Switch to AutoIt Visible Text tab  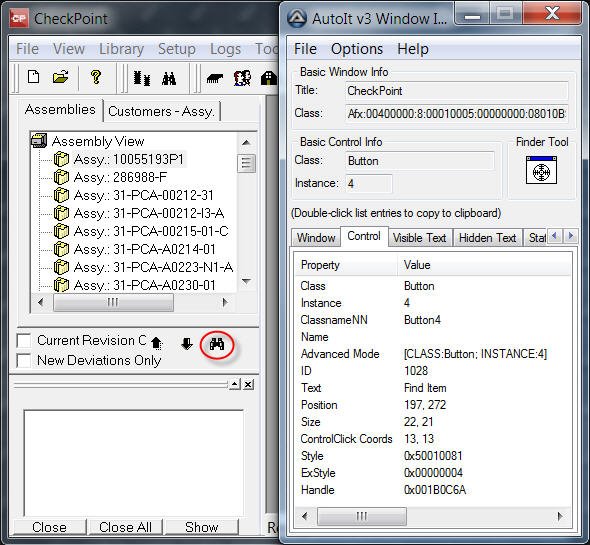pyautogui.click(x=419, y=238)
